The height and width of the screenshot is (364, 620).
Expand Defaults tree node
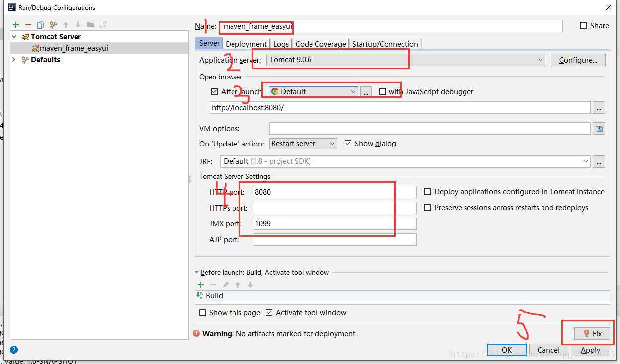[14, 60]
